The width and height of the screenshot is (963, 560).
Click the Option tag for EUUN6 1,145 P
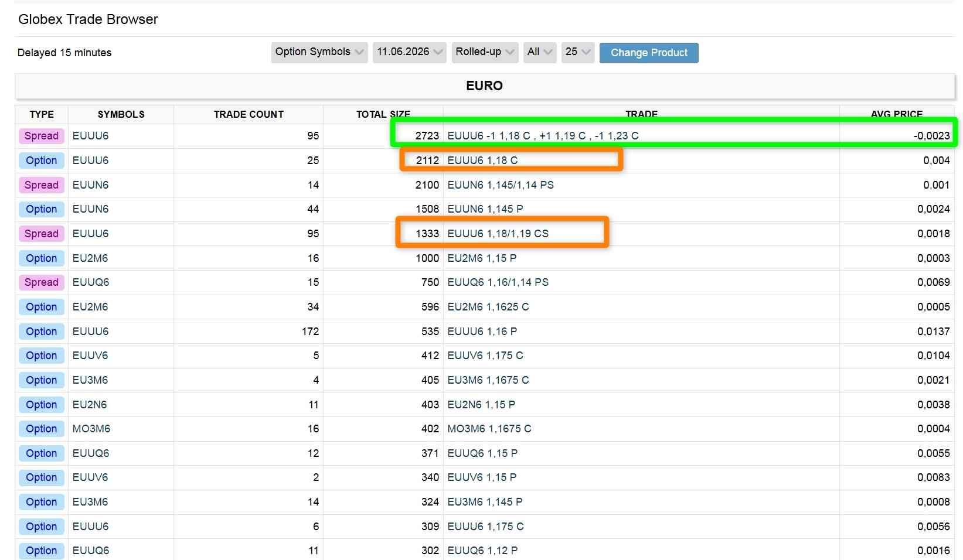pos(42,209)
